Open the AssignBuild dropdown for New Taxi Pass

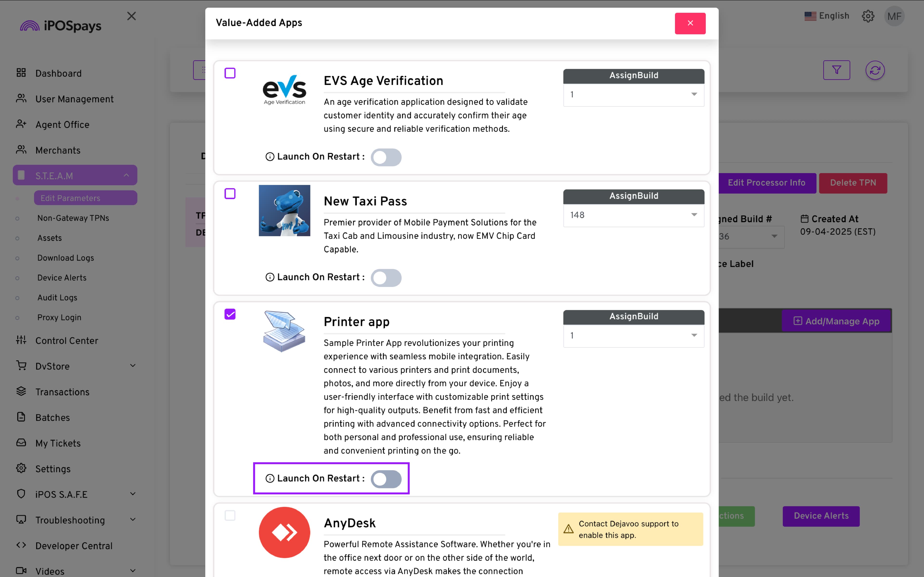click(633, 215)
